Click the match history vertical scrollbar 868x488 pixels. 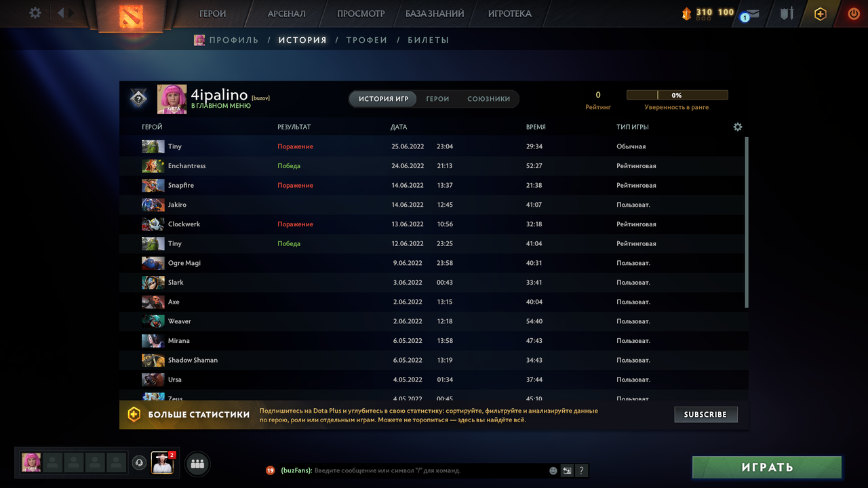[747, 222]
